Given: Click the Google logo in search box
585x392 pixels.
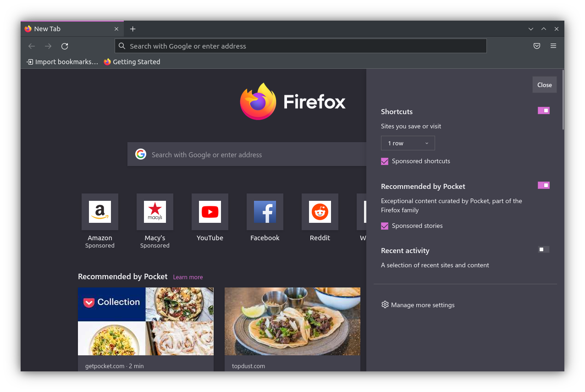Looking at the screenshot, I should (140, 154).
